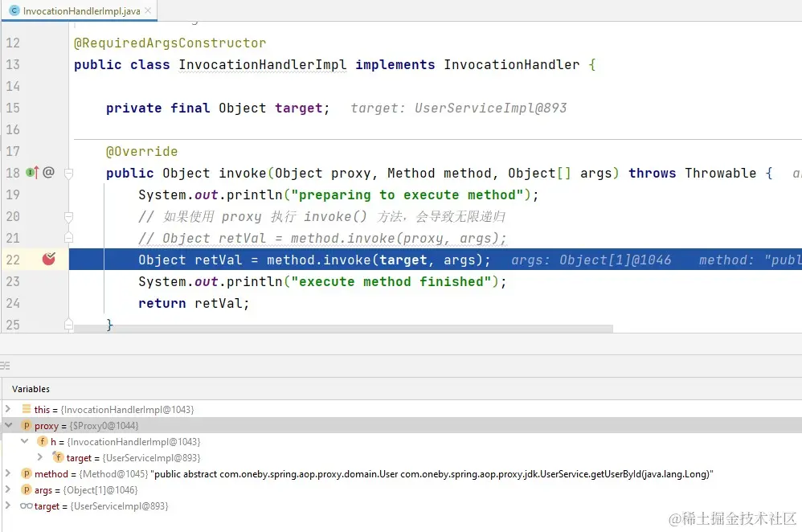Image resolution: width=802 pixels, height=532 pixels.
Task: Collapse the h child node under proxy
Action: tap(24, 441)
